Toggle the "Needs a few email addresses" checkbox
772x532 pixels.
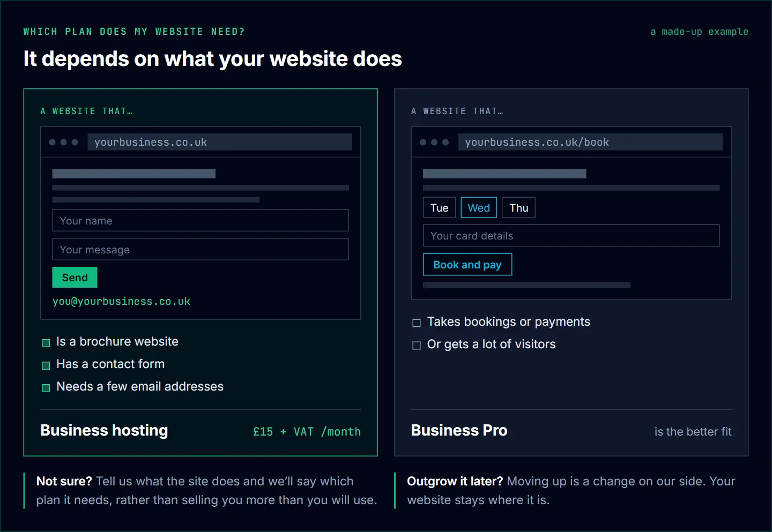pyautogui.click(x=46, y=388)
